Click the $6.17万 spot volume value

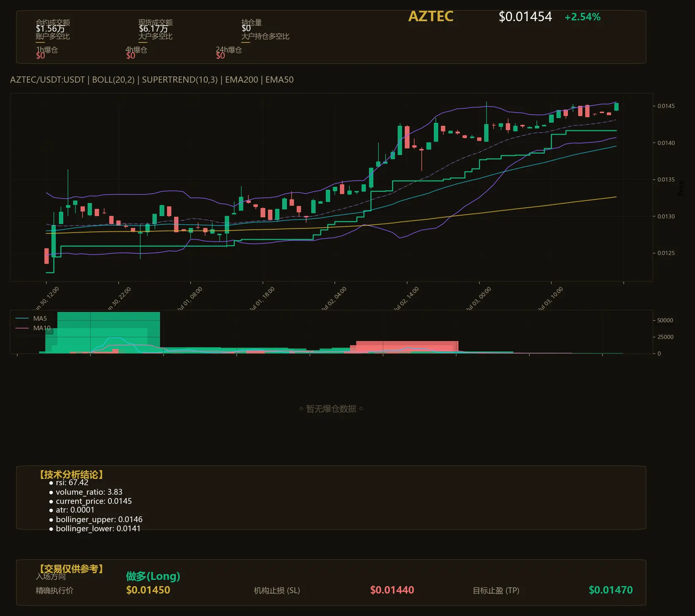point(153,29)
